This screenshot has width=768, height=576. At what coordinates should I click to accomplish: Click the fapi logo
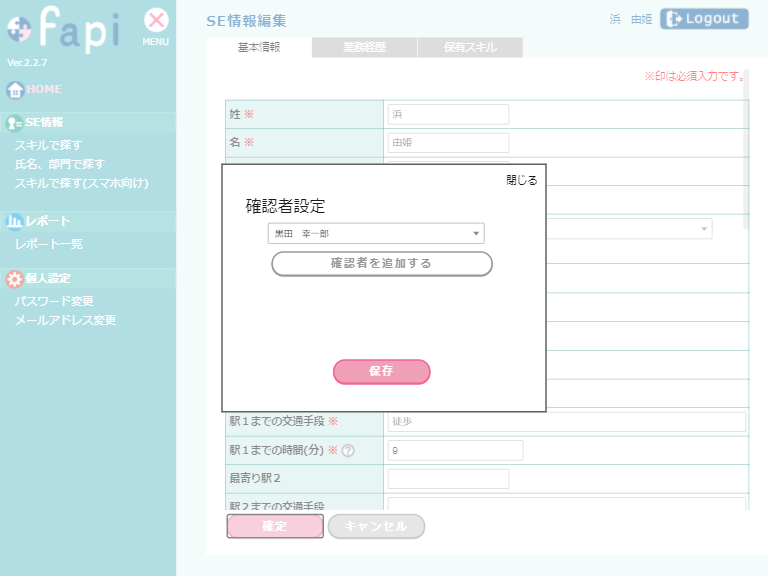point(62,30)
